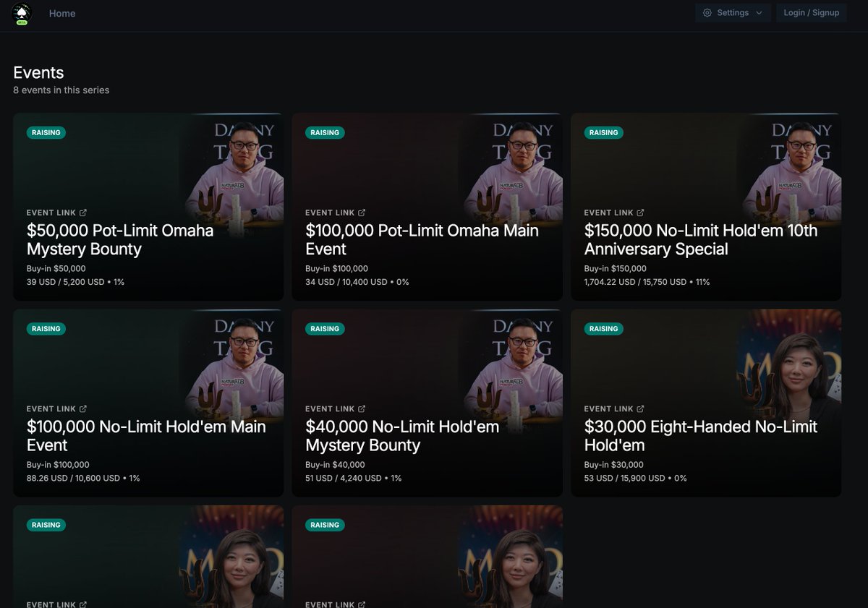Click "51 USD / 4,240 USD • 1%" funding text
Screen dimensions: 868x608
tap(354, 478)
